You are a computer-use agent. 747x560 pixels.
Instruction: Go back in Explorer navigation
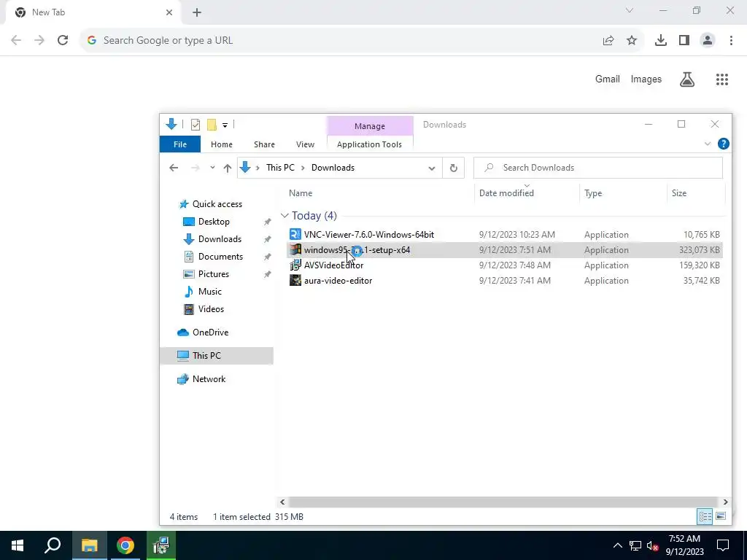click(x=174, y=168)
